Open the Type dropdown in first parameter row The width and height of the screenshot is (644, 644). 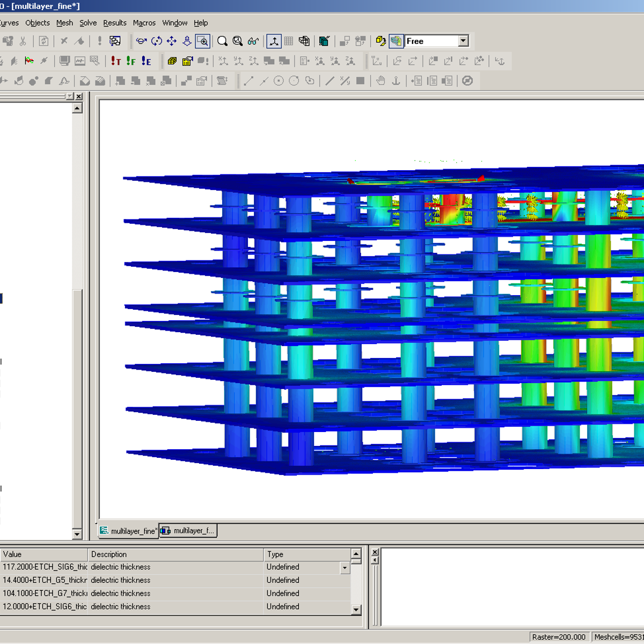click(x=345, y=568)
